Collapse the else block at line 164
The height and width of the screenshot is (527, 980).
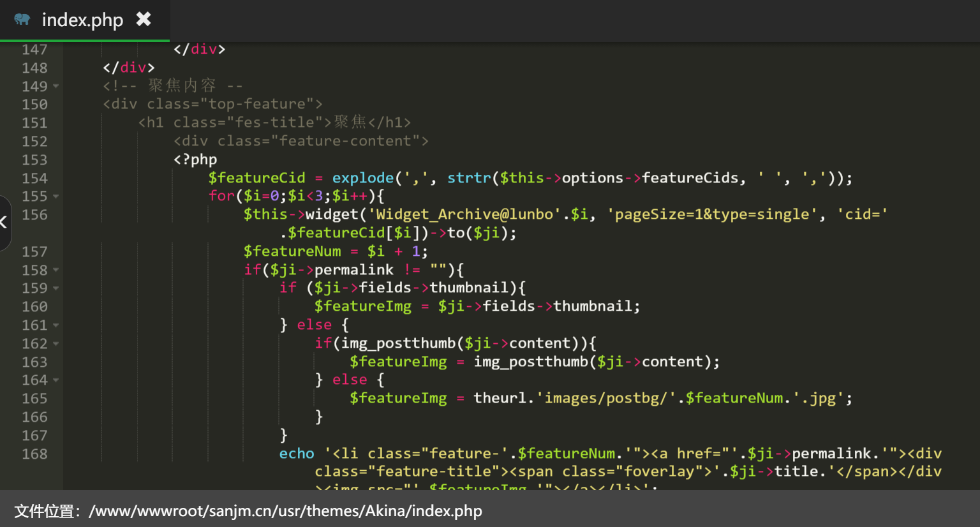click(56, 380)
